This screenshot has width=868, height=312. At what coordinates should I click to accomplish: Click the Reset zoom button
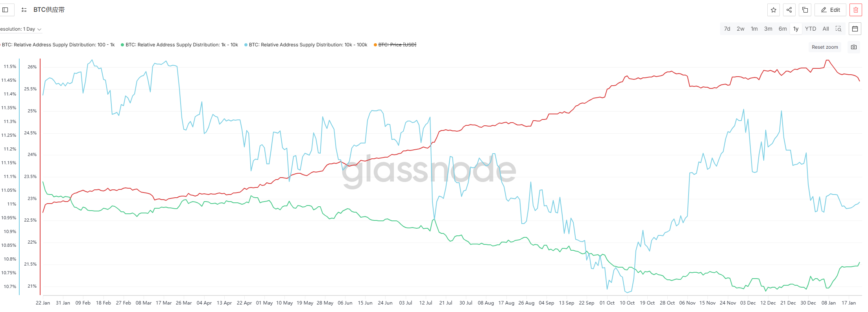pos(825,47)
